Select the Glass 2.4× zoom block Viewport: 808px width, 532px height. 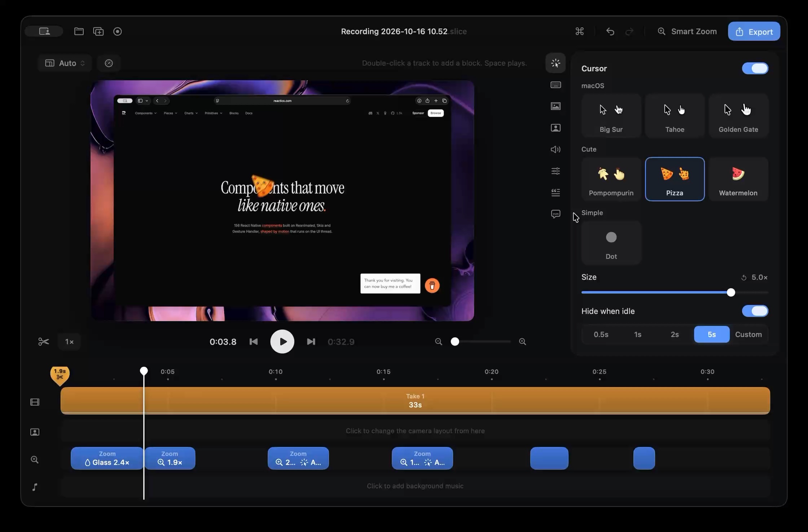107,458
